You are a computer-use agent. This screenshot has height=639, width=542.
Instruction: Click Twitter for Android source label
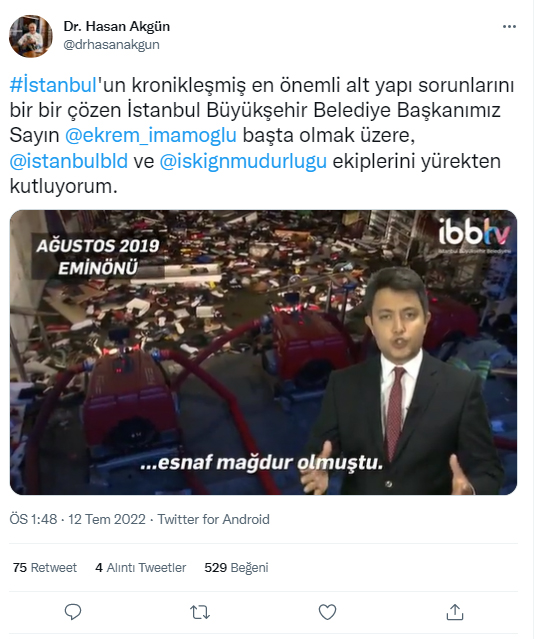pos(214,519)
